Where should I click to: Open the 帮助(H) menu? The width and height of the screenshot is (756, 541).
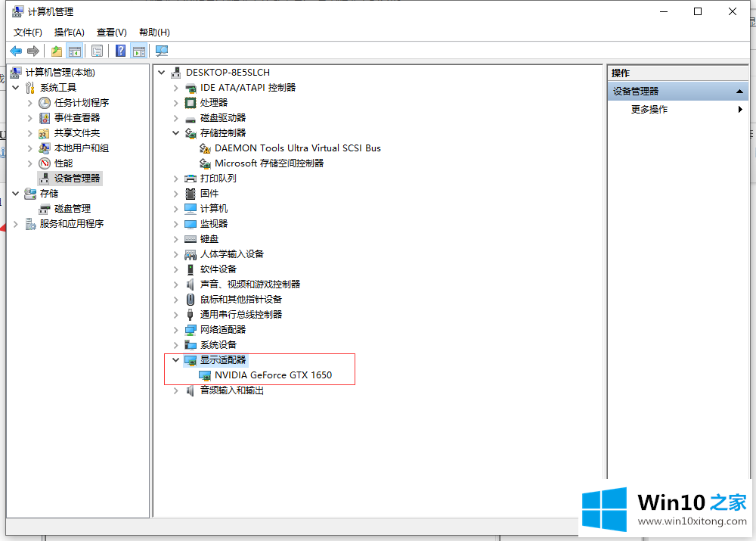coord(154,33)
